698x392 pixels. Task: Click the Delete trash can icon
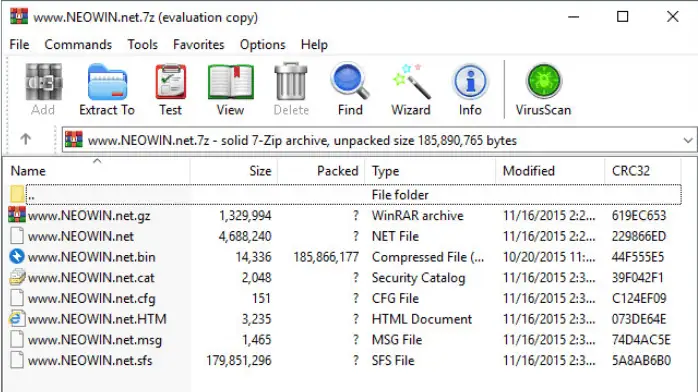pyautogui.click(x=291, y=81)
